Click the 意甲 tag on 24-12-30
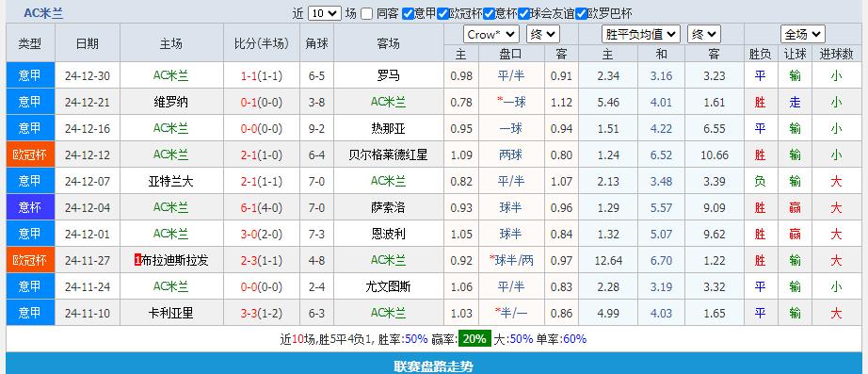 click(30, 75)
